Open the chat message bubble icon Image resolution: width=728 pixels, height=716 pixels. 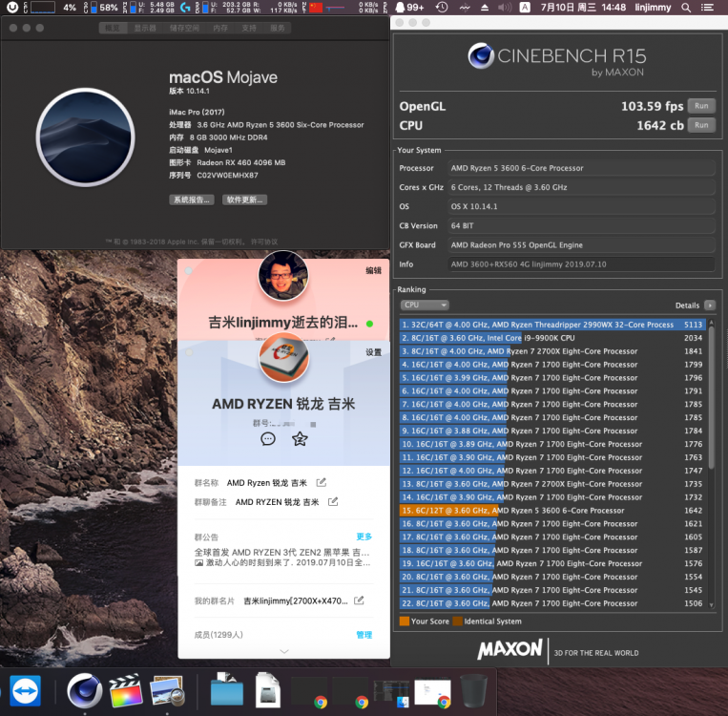coord(268,438)
